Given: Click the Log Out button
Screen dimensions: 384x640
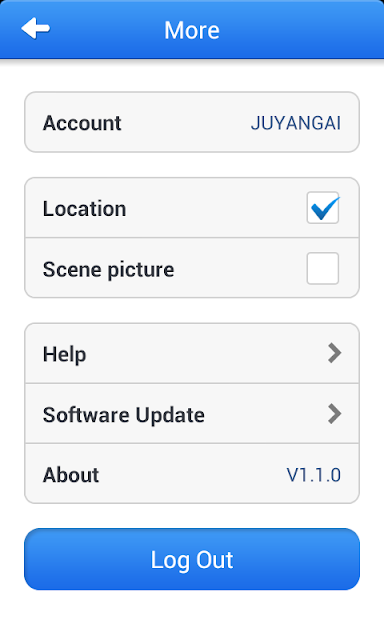Looking at the screenshot, I should [192, 559].
